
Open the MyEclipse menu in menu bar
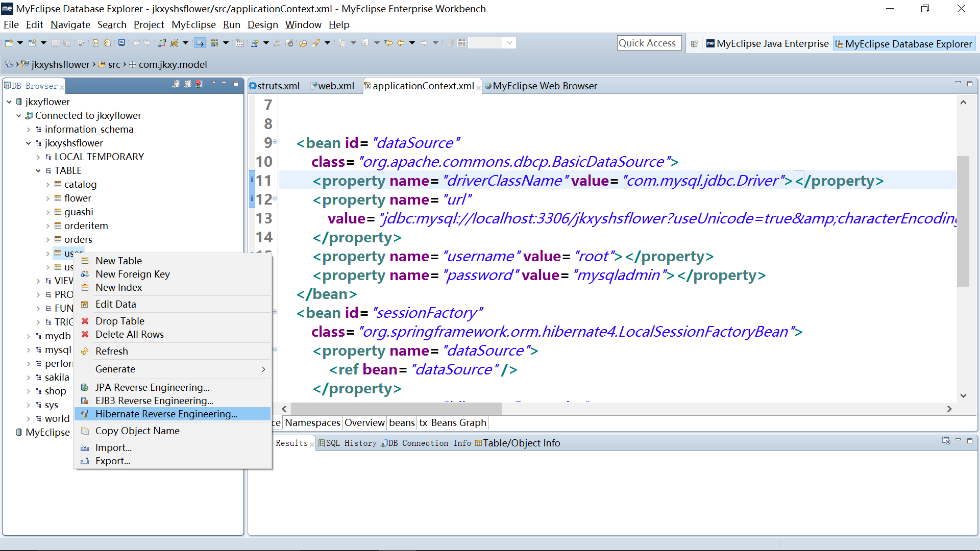(x=193, y=24)
